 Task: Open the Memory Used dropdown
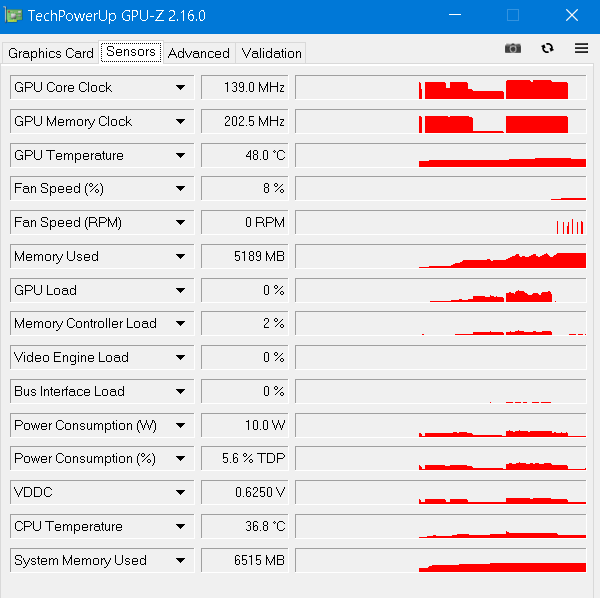point(180,256)
